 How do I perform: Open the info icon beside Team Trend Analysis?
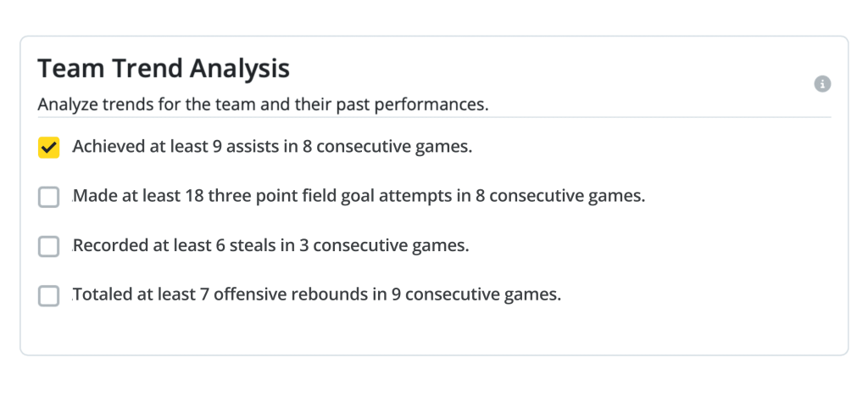pos(822,84)
